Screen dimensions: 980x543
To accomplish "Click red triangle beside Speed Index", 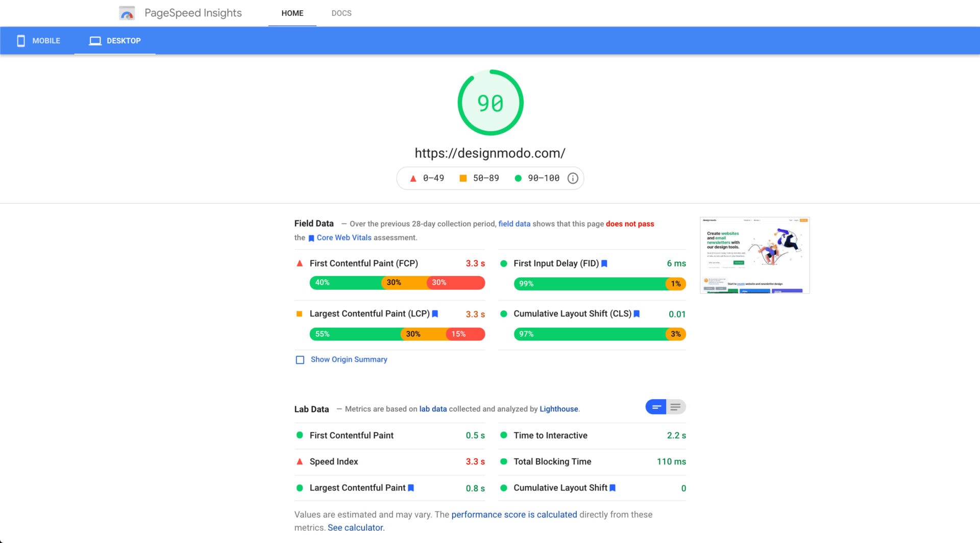I will point(300,461).
